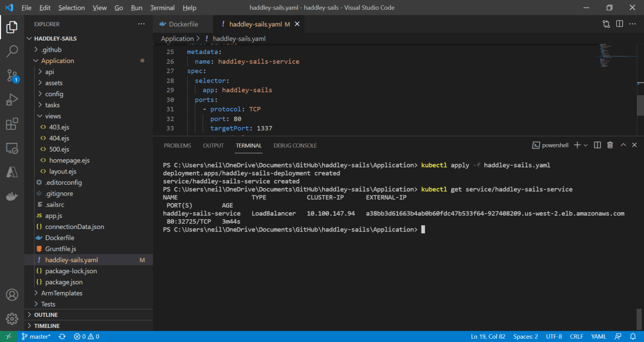Open the Terminal menu

tap(162, 8)
